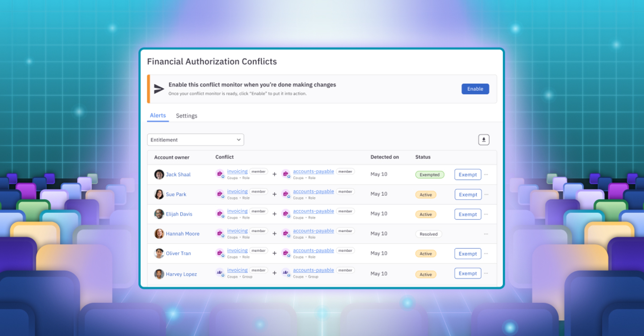
Task: Select the Alerts tab
Action: (158, 115)
